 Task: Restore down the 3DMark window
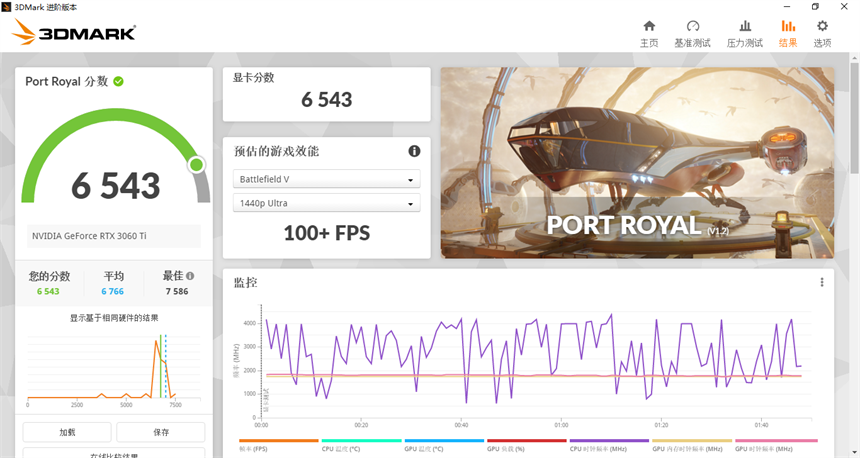coord(815,7)
